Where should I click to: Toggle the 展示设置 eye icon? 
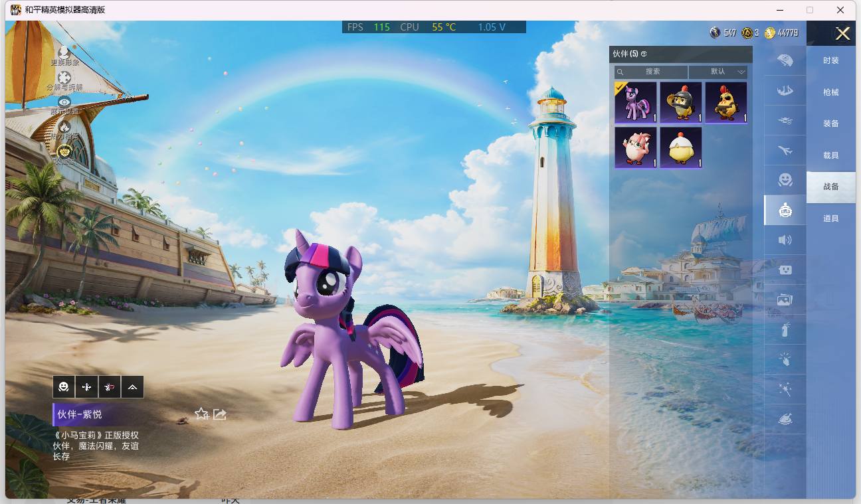tap(64, 102)
